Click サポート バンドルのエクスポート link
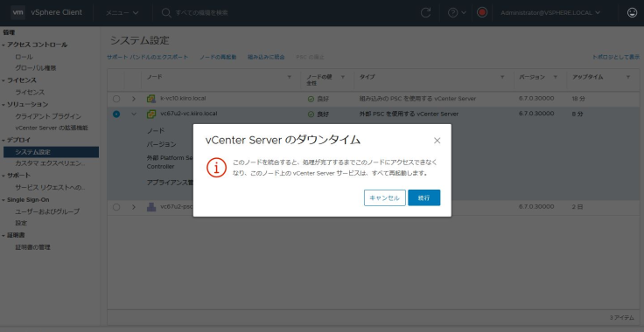 (148, 57)
